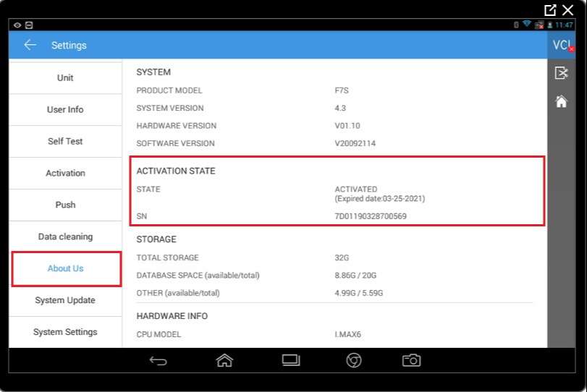Click the PRODUCT MODEL label
The image size is (587, 392).
coord(169,90)
